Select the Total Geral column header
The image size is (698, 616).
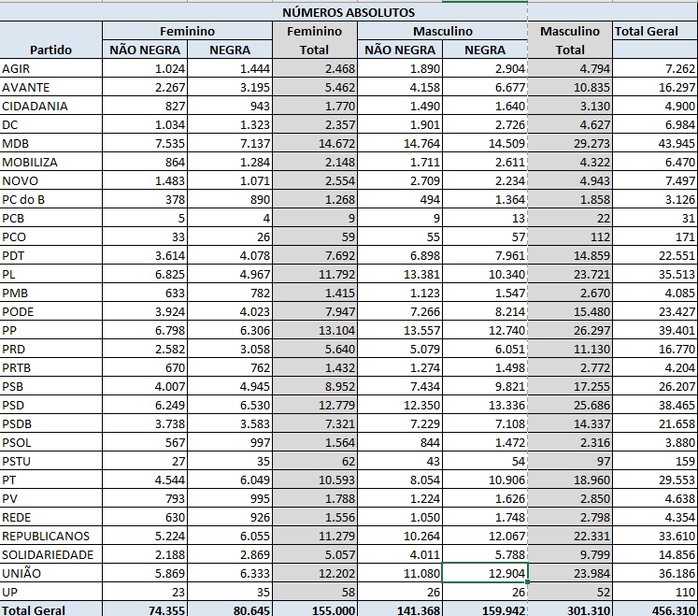click(x=654, y=31)
